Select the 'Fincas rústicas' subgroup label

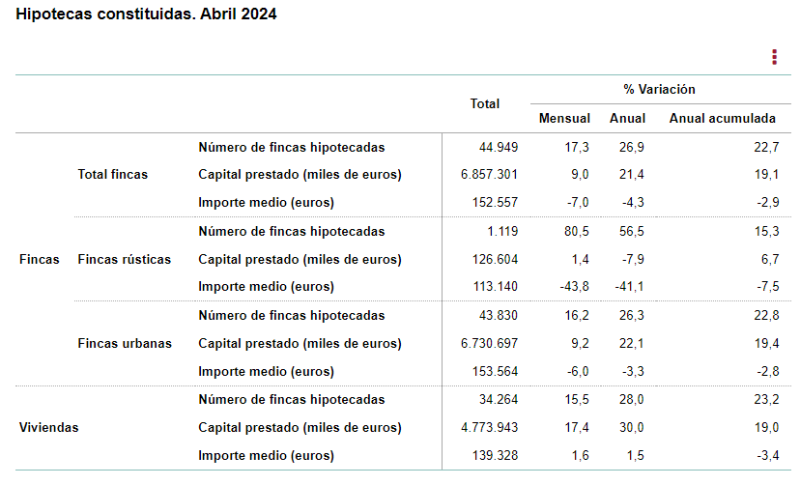(124, 259)
